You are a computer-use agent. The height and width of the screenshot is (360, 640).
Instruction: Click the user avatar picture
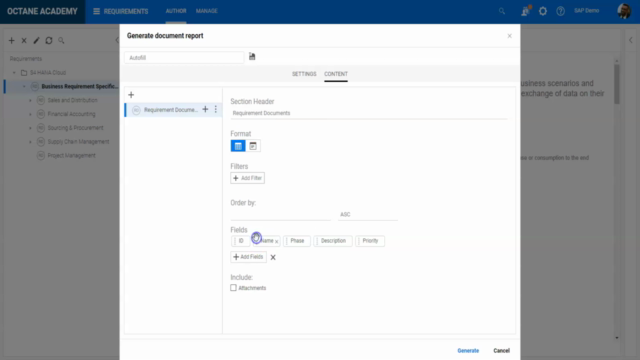624,11
